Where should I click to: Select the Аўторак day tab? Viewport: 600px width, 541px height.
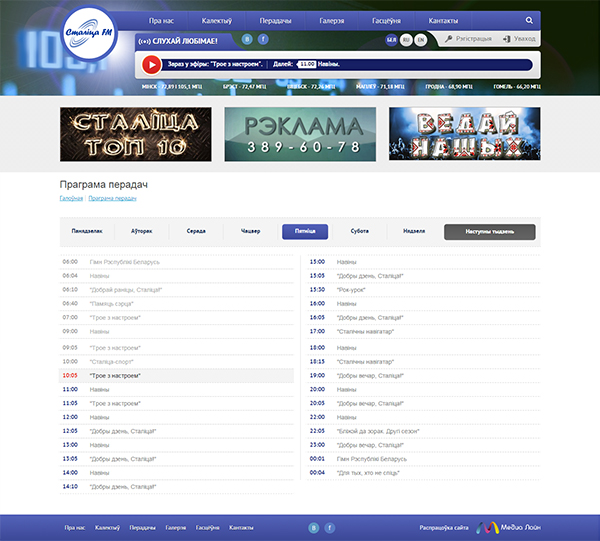click(142, 231)
